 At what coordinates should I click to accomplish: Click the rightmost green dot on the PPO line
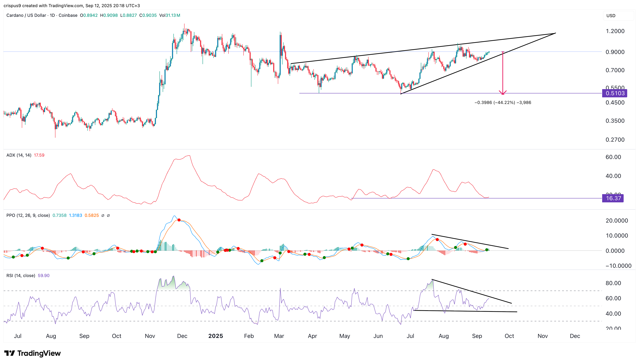487,250
